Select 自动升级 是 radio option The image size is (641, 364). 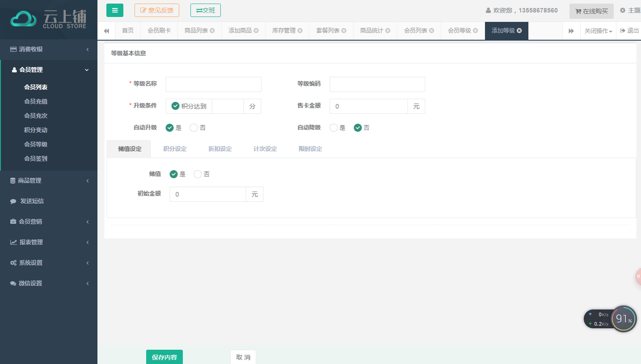point(169,128)
